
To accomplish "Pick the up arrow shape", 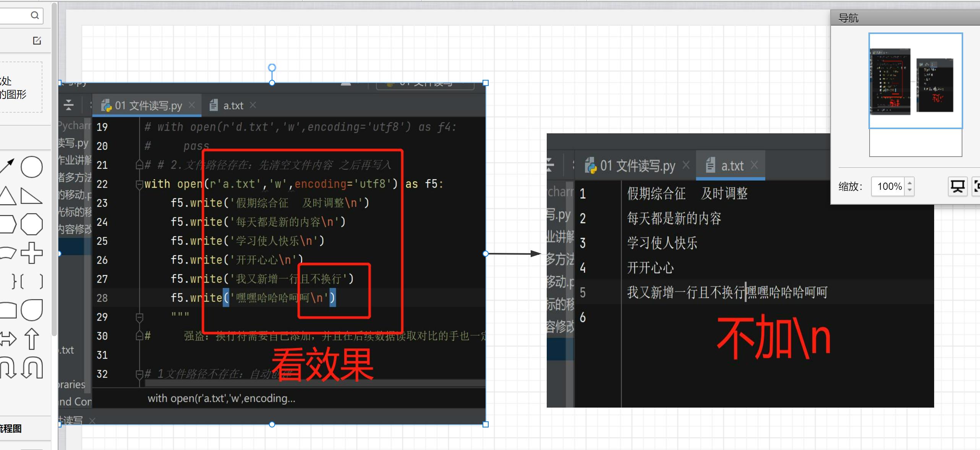I will (31, 339).
